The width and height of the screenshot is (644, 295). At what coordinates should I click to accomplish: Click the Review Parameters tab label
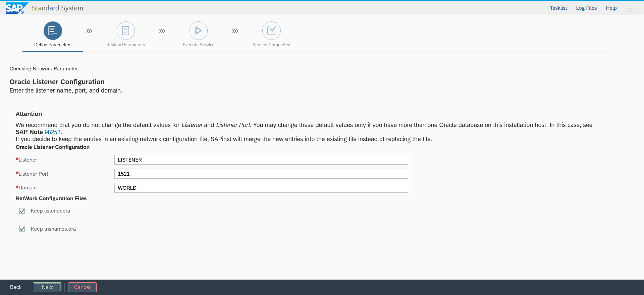point(126,45)
